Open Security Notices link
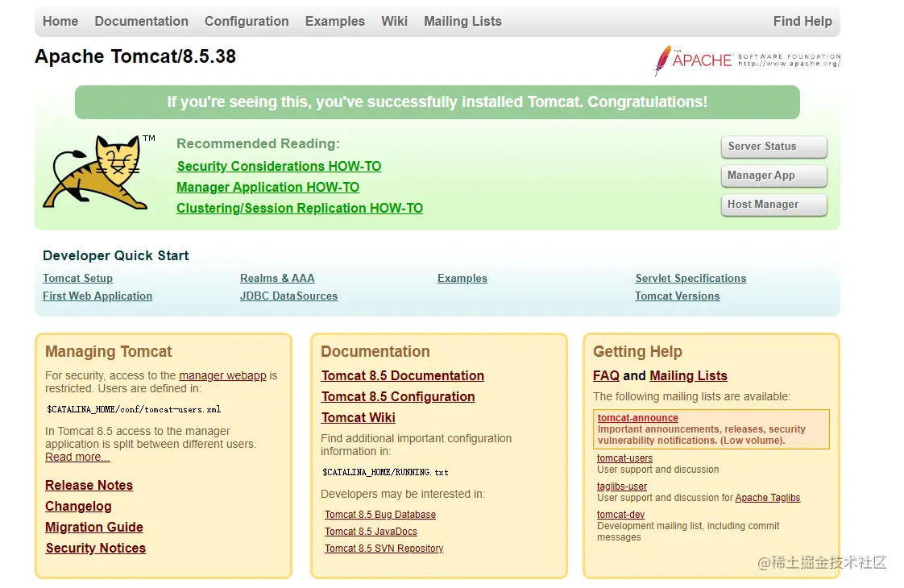Image resolution: width=904 pixels, height=588 pixels. (96, 549)
